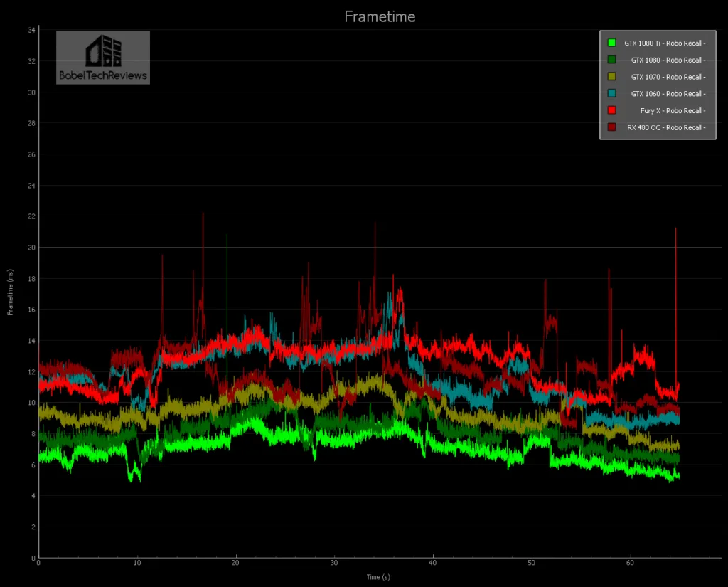Image resolution: width=728 pixels, height=587 pixels.
Task: Click the 20 tick on the frametime axis
Action: click(x=31, y=248)
